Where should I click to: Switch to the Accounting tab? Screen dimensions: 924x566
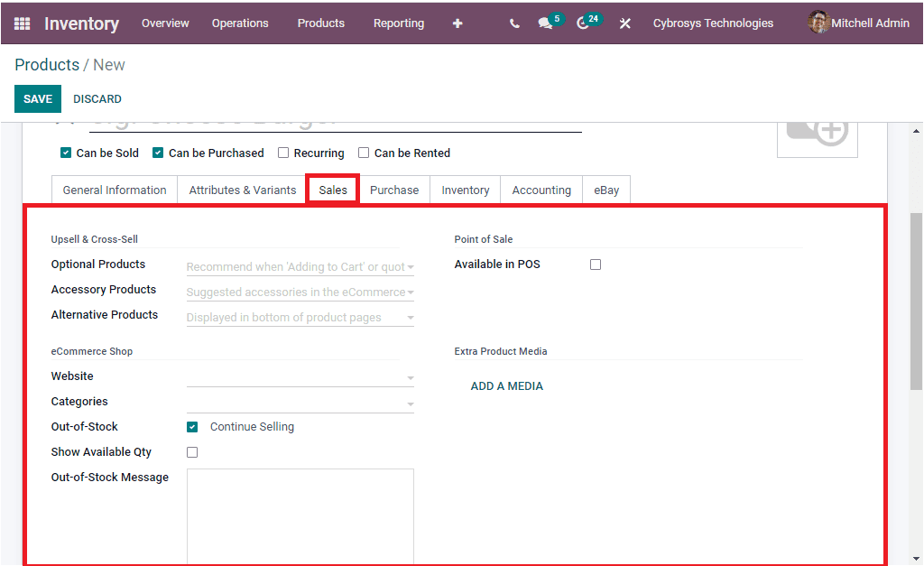point(541,190)
